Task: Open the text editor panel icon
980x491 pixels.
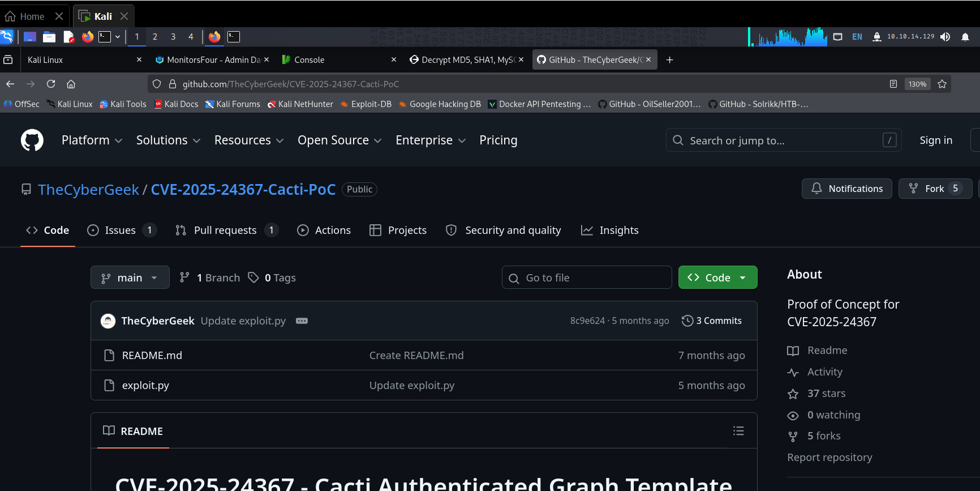Action: (x=68, y=37)
